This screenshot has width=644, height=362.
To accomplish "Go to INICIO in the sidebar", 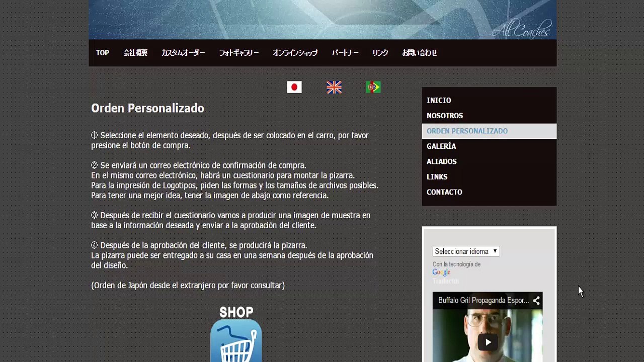I will click(x=489, y=101).
